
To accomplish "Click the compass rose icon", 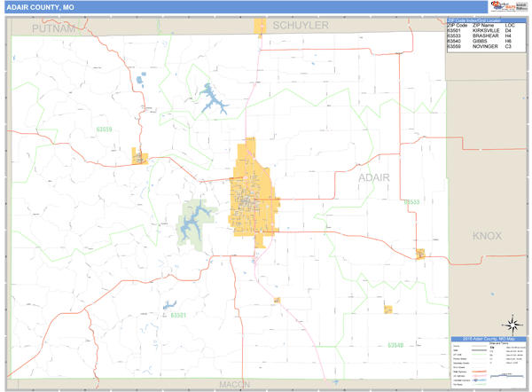I will pyautogui.click(x=512, y=325).
